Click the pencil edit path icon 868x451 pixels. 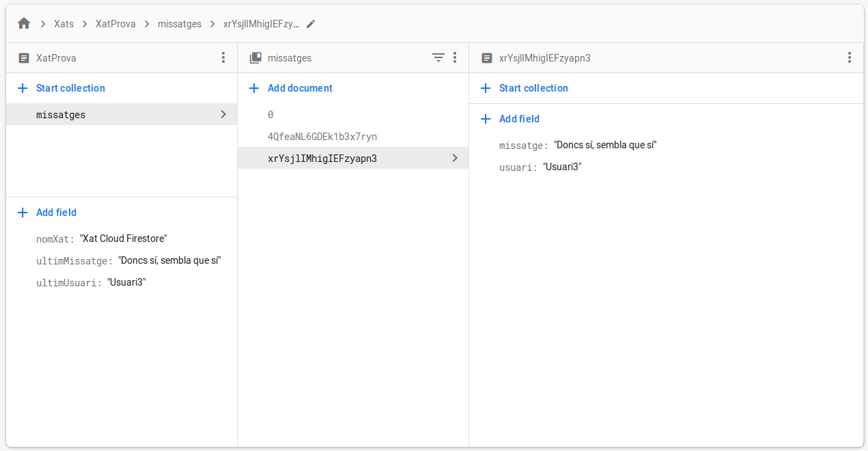[x=311, y=24]
